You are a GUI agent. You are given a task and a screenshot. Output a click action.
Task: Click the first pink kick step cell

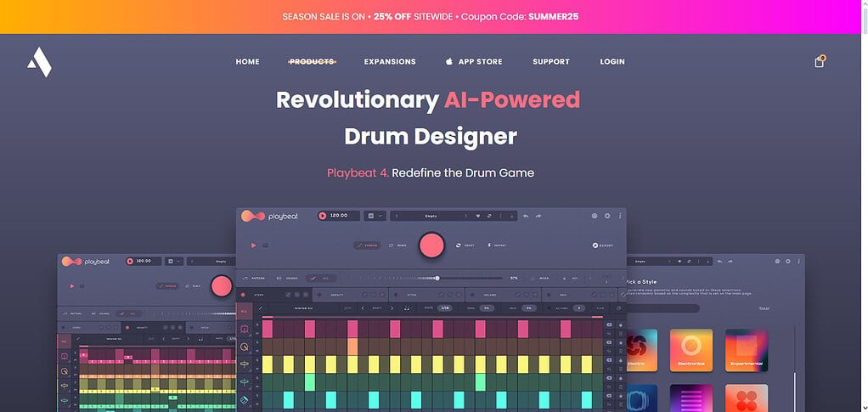pos(268,329)
